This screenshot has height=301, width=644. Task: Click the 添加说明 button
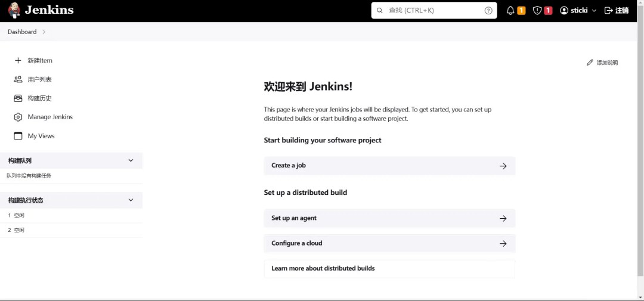click(602, 63)
